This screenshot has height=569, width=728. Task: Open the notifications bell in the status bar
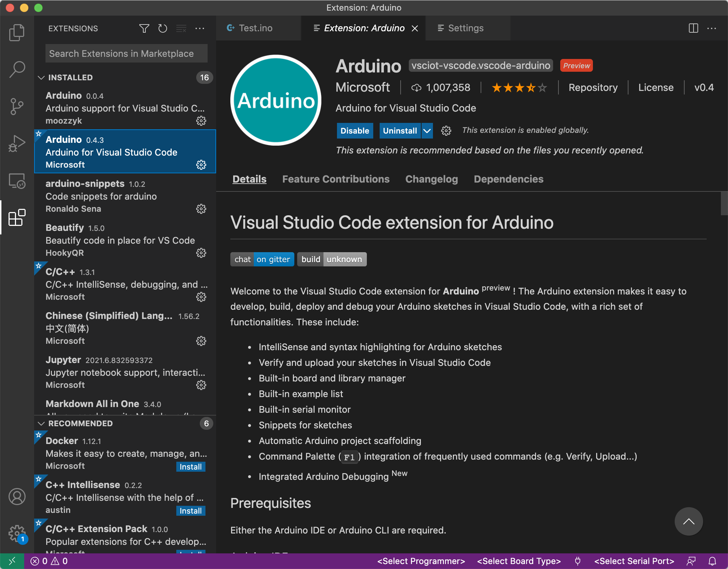tap(713, 561)
